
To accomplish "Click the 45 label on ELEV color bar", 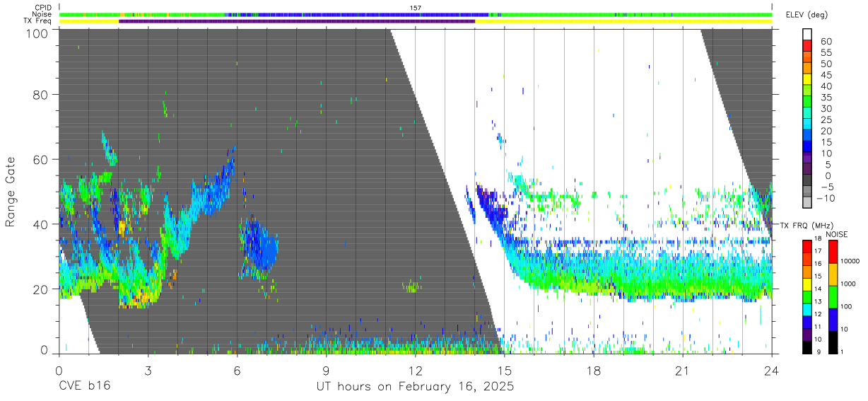I will point(826,76).
